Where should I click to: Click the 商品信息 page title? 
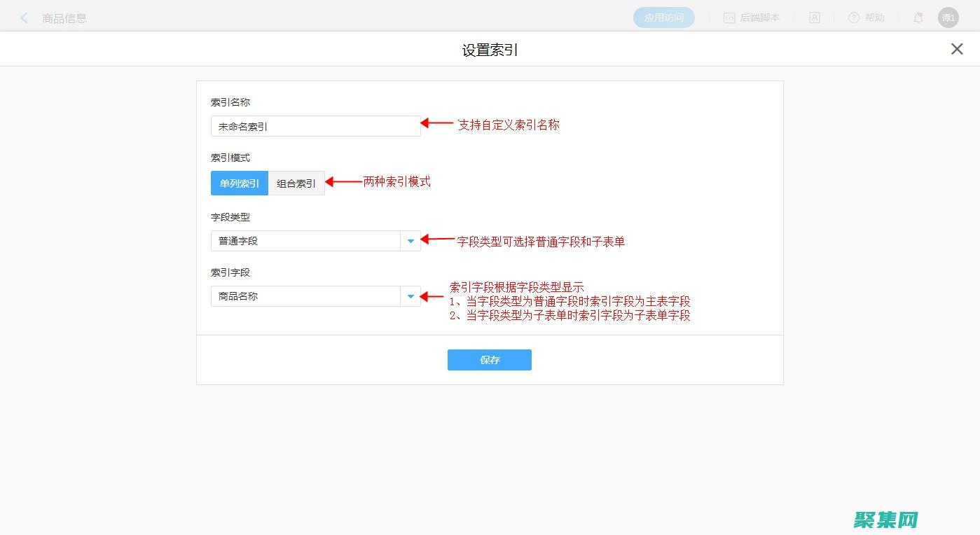65,18
